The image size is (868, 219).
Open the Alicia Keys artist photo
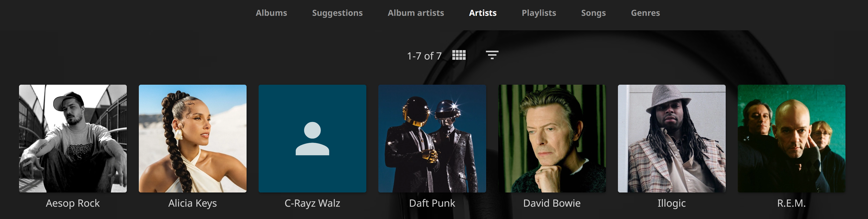(192, 138)
